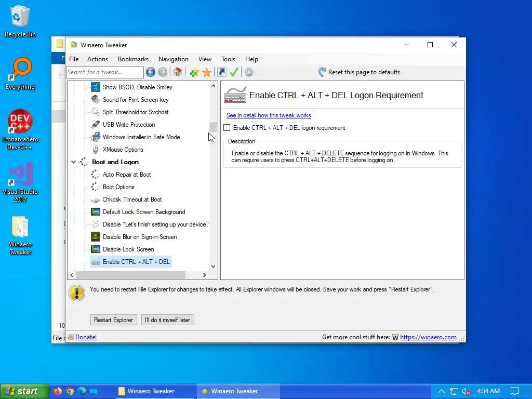Open the Bookmarks menu

[134, 59]
